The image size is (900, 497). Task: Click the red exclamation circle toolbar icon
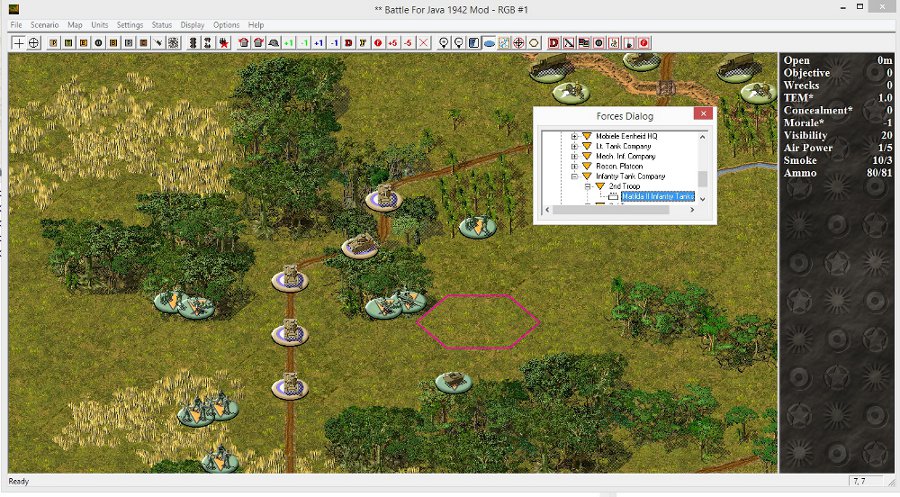pos(378,43)
